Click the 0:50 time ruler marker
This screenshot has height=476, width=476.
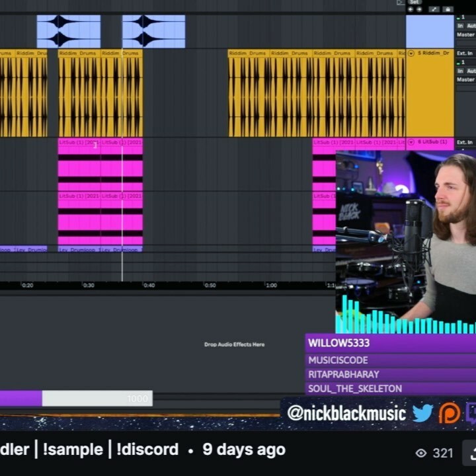[x=210, y=286]
